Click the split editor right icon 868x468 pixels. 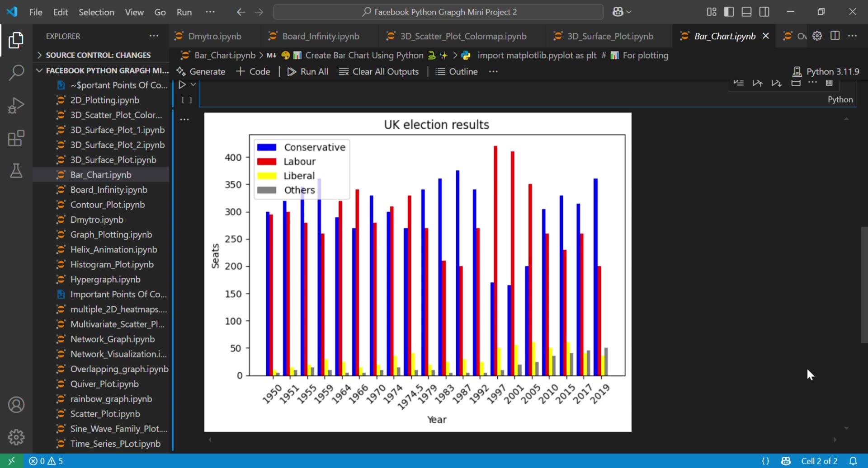(835, 36)
